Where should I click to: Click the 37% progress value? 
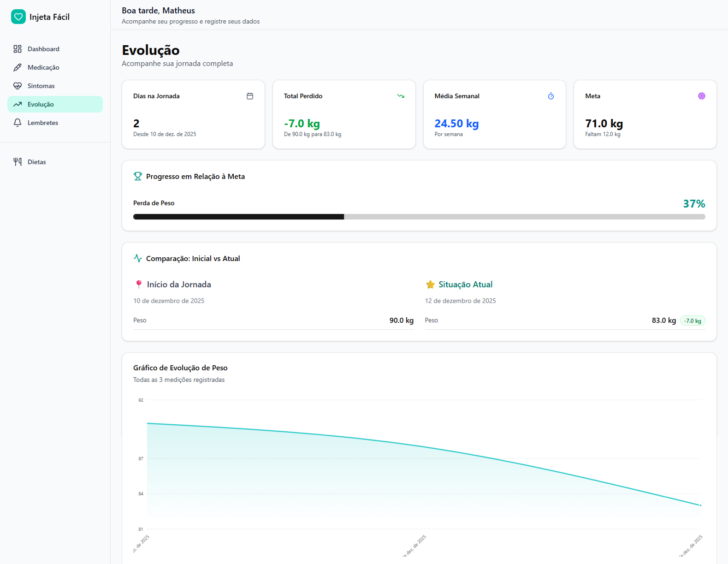click(x=694, y=204)
